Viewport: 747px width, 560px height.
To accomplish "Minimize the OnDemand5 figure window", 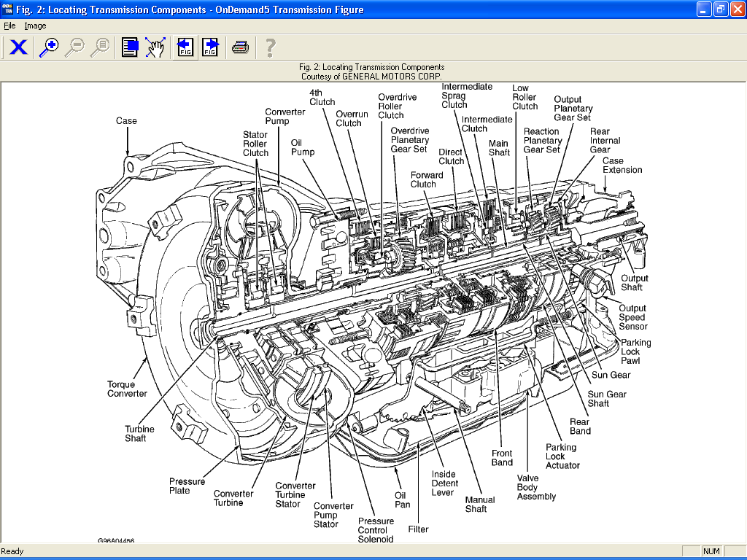I will point(704,9).
